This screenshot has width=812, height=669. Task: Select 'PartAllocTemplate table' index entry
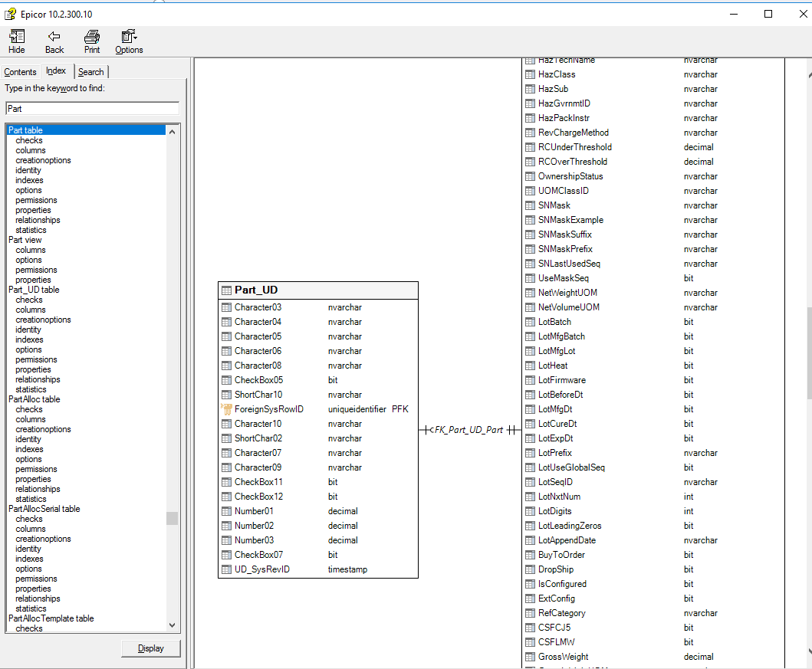[x=51, y=619]
